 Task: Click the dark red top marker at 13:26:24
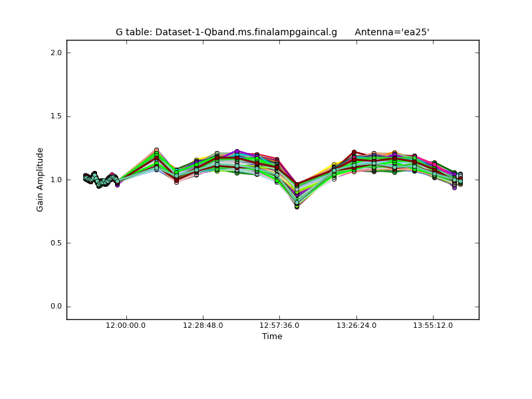354,152
